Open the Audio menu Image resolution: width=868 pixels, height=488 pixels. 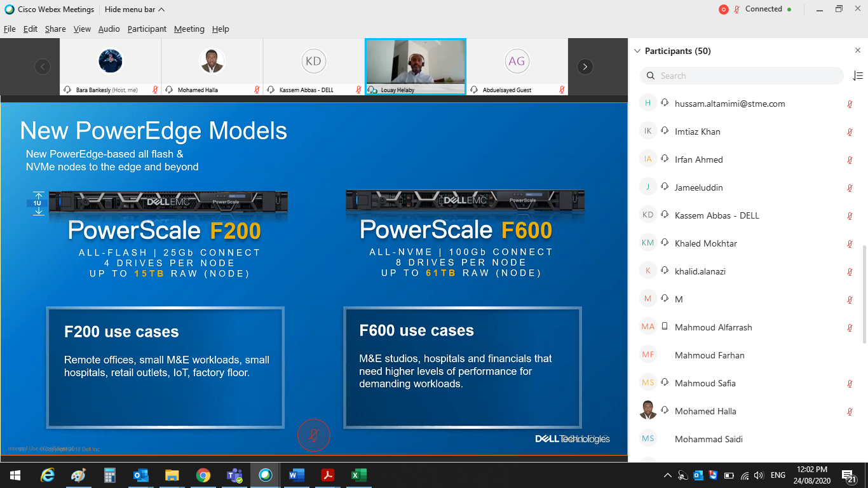109,29
